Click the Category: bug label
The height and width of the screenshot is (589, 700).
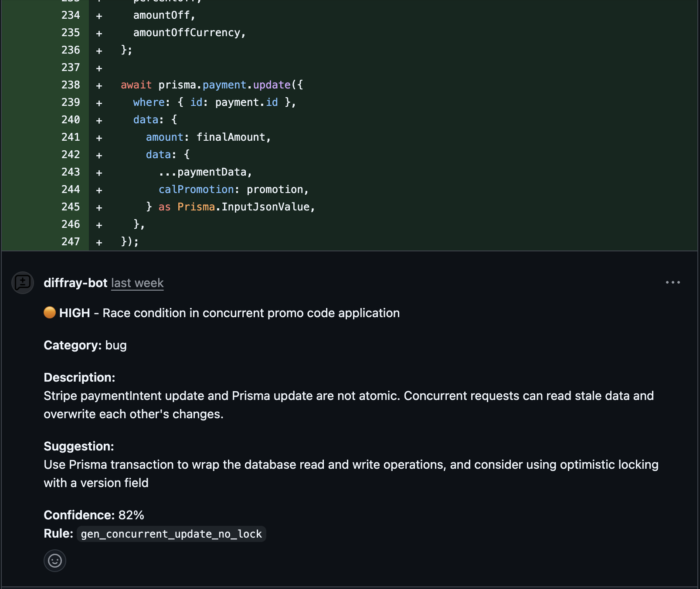click(85, 345)
